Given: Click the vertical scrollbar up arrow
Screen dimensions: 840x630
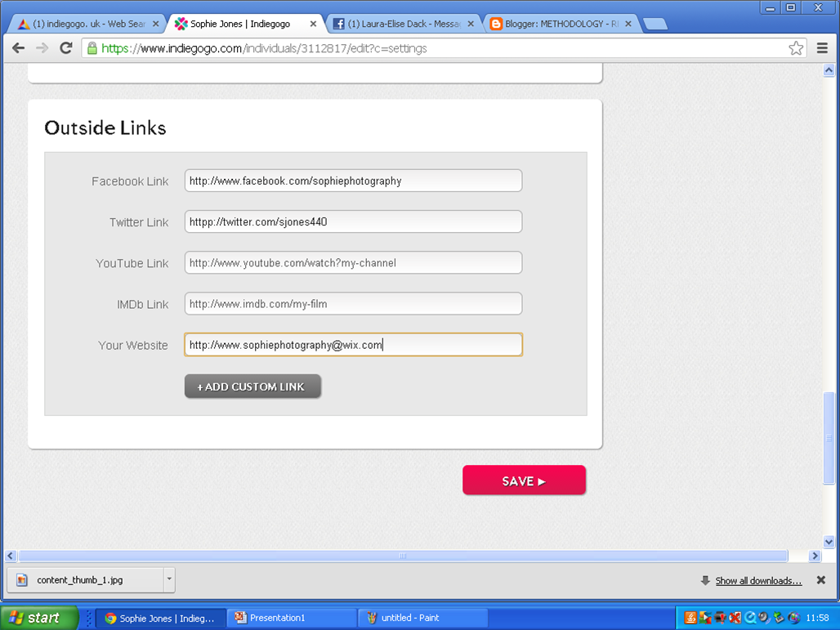Looking at the screenshot, I should pos(829,70).
